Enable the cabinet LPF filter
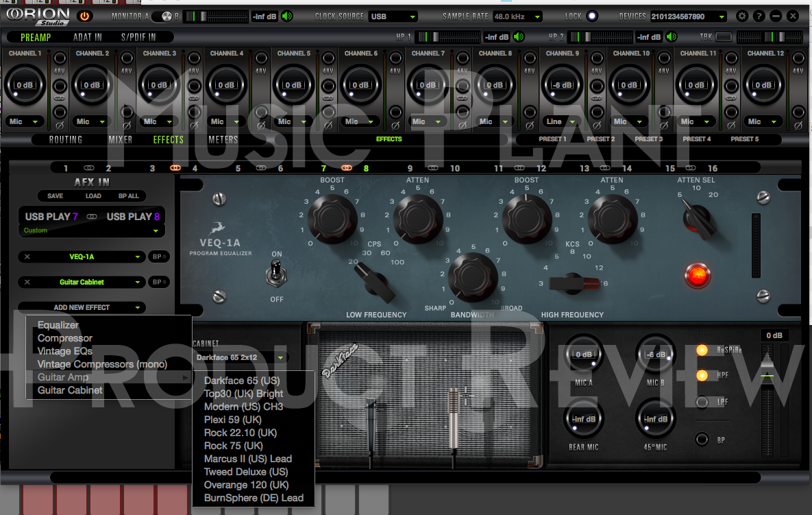812x515 pixels. click(702, 402)
